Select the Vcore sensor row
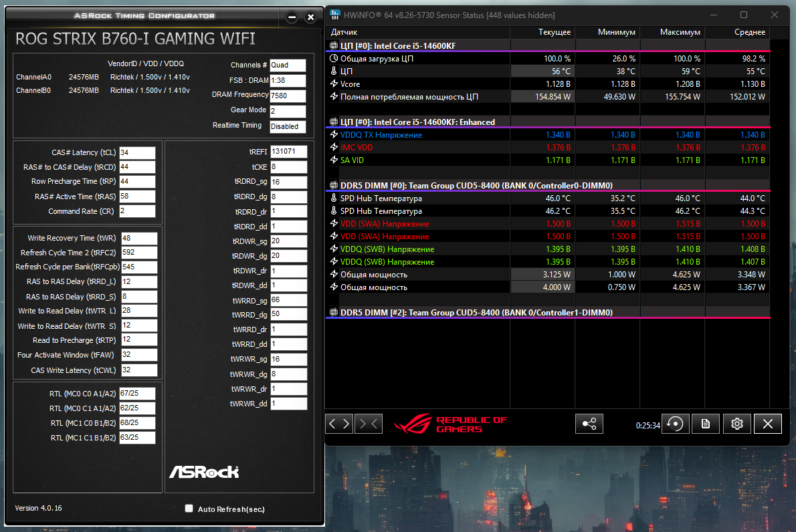 coord(548,84)
